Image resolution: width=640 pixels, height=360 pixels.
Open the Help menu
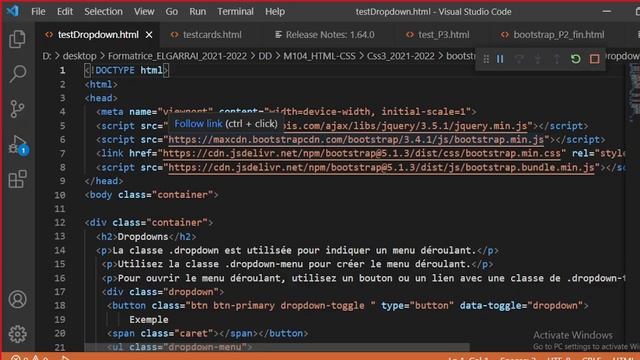275,11
